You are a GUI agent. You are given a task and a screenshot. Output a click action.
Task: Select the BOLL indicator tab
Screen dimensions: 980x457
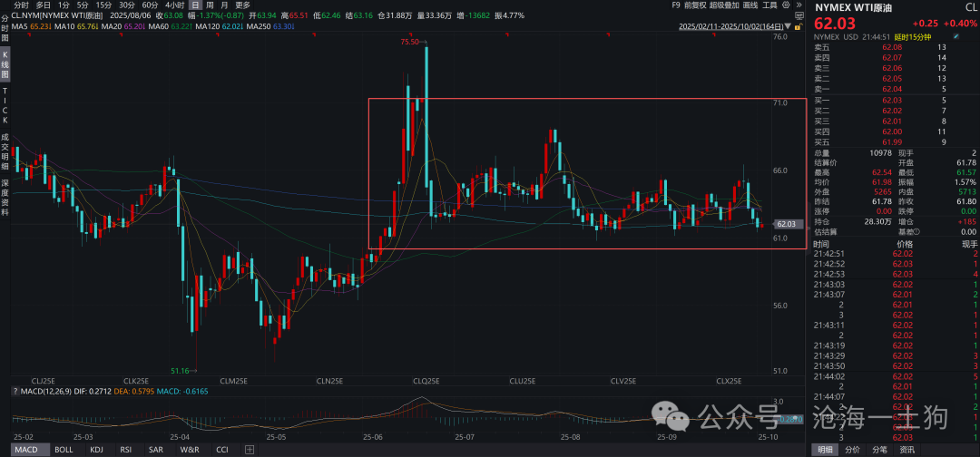64,450
